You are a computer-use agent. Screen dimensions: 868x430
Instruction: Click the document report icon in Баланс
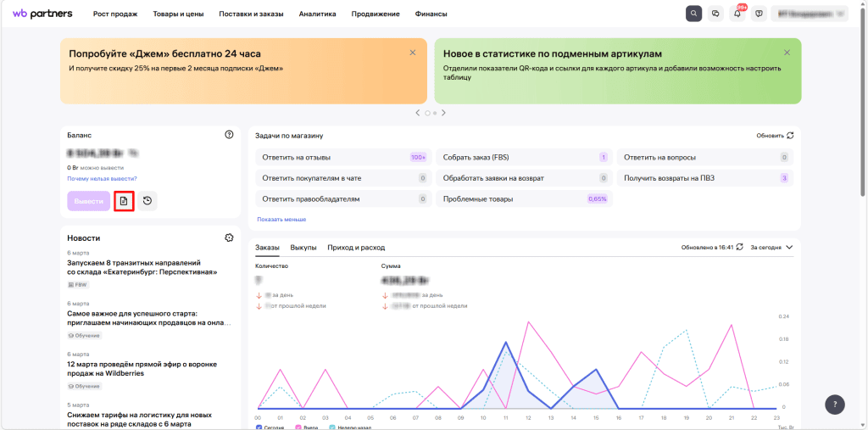(x=124, y=201)
